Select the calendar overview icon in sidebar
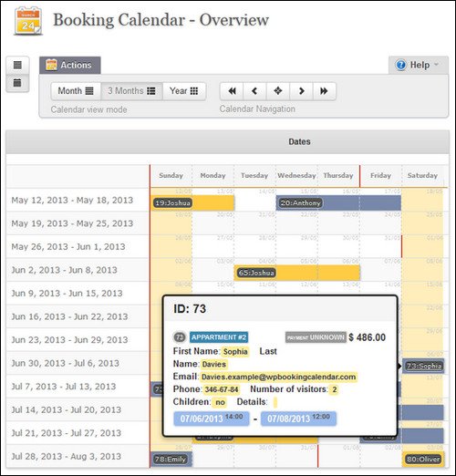Screen dimensions: 456x476 (x=17, y=83)
